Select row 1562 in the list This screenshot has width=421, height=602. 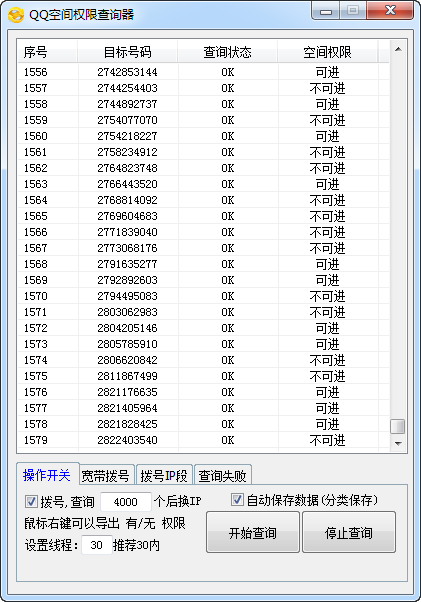[x=203, y=168]
